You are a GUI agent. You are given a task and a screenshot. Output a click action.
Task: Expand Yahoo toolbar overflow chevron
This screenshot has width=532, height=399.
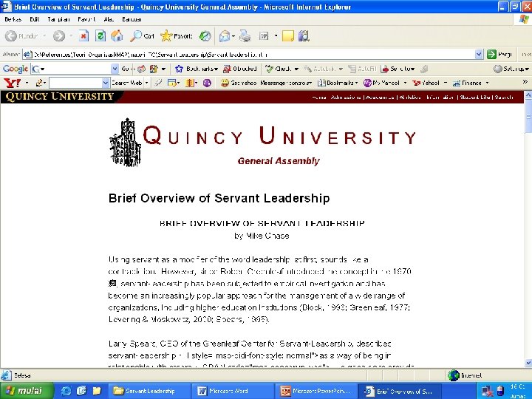pyautogui.click(x=525, y=82)
